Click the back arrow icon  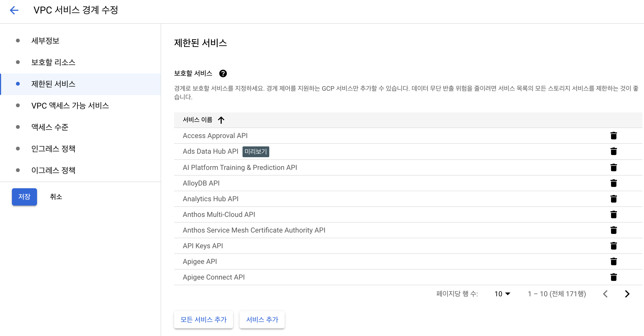pyautogui.click(x=14, y=10)
